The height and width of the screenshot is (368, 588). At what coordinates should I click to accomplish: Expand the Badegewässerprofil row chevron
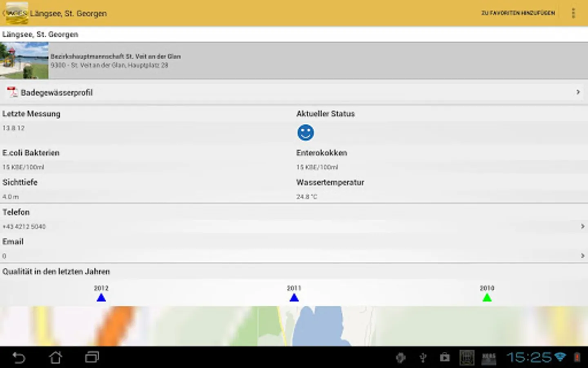[x=579, y=92]
